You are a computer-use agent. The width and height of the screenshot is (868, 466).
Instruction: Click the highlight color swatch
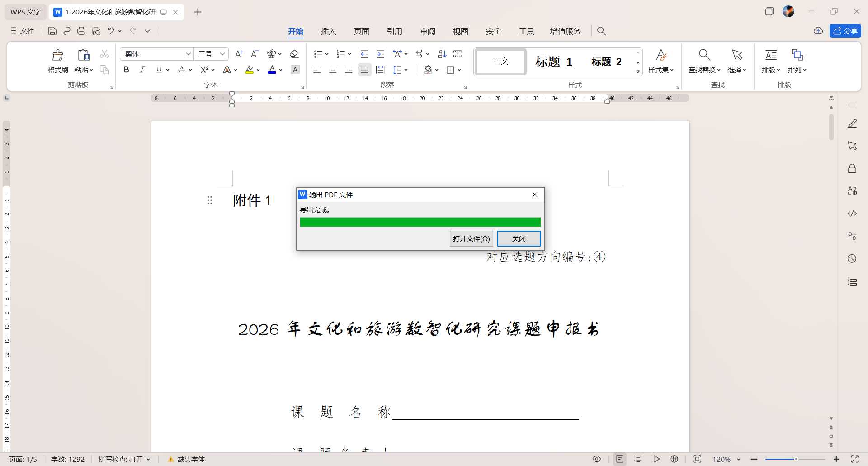[249, 70]
